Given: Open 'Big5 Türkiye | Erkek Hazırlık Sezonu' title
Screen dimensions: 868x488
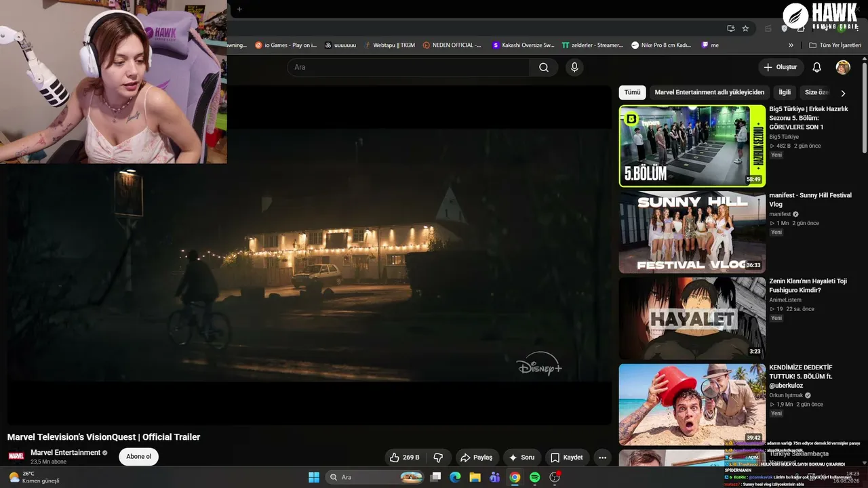Looking at the screenshot, I should [x=808, y=118].
